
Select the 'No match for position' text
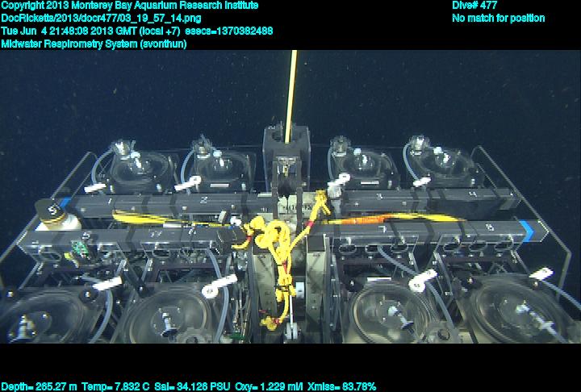click(498, 19)
